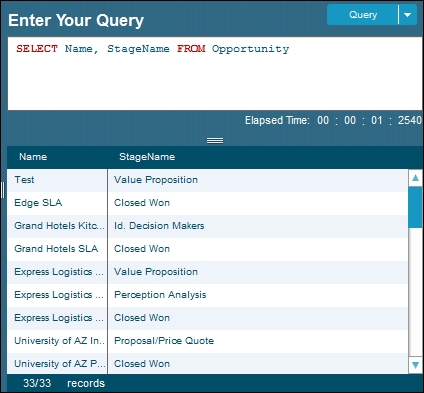Click the scroll up arrow in results
424x393 pixels.
pos(415,178)
